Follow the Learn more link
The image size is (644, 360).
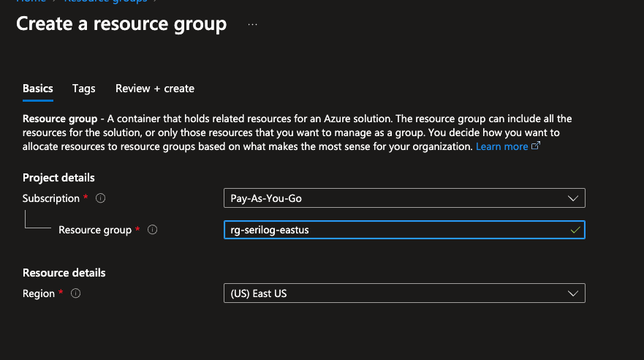click(501, 146)
